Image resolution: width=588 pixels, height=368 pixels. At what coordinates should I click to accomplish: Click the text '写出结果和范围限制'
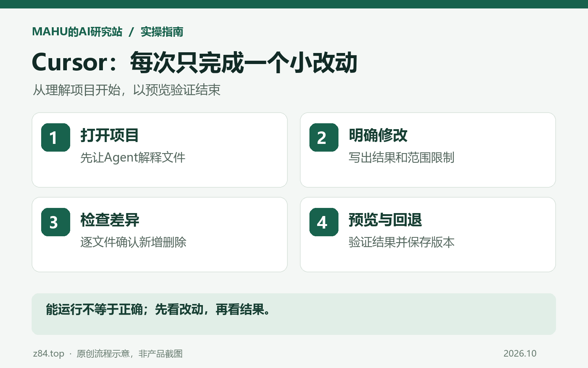(x=402, y=158)
